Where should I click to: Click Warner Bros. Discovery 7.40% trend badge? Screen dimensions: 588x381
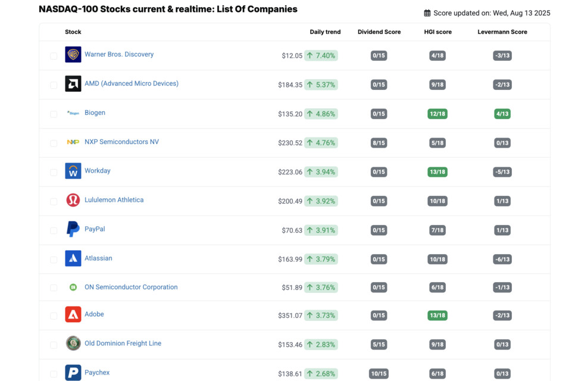coord(321,55)
